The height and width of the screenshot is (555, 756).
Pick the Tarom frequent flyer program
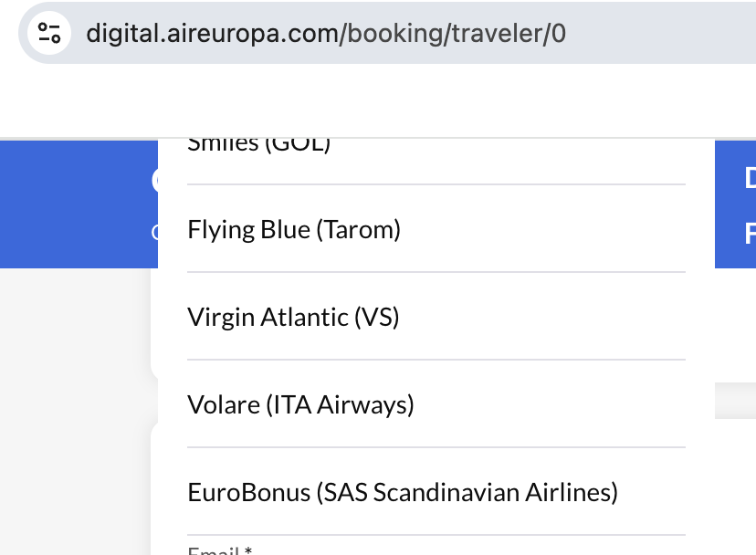pos(294,229)
